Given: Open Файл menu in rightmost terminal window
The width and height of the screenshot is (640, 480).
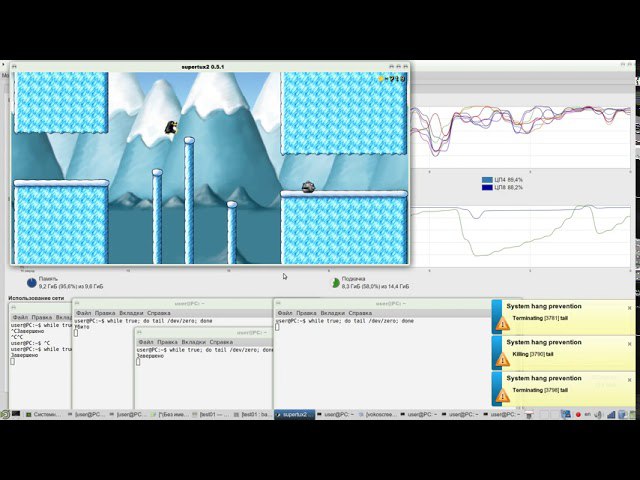Looking at the screenshot, I should tap(285, 313).
